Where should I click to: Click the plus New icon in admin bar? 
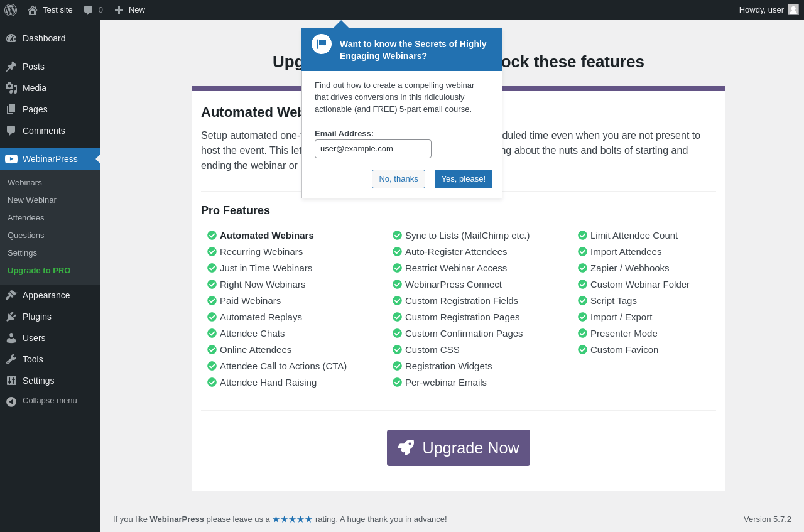pos(119,10)
